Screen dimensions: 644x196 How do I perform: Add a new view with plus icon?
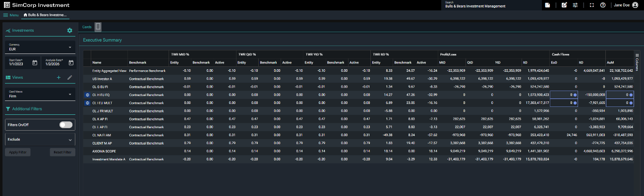coord(59,77)
